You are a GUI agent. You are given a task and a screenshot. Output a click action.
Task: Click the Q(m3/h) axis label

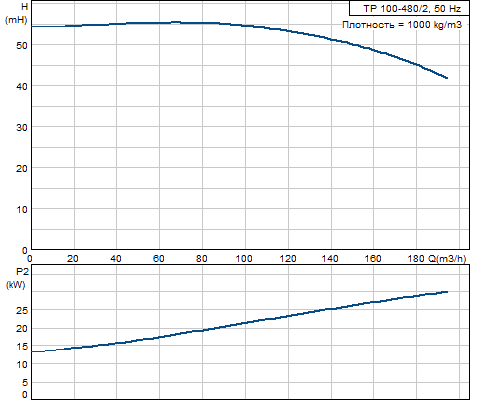click(447, 259)
